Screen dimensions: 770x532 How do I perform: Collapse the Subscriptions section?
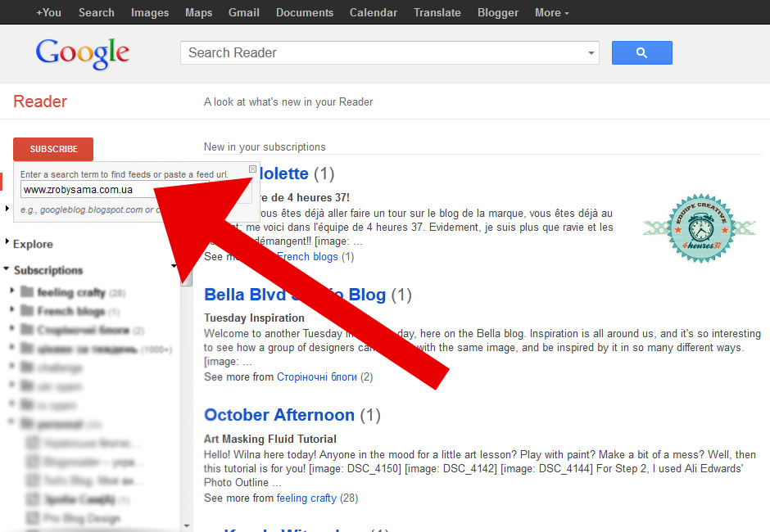(7, 268)
